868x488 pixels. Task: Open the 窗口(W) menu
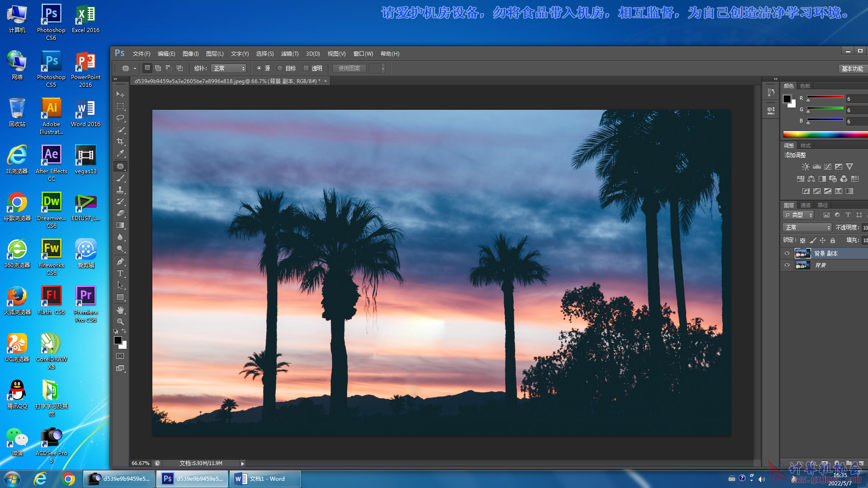[x=363, y=54]
